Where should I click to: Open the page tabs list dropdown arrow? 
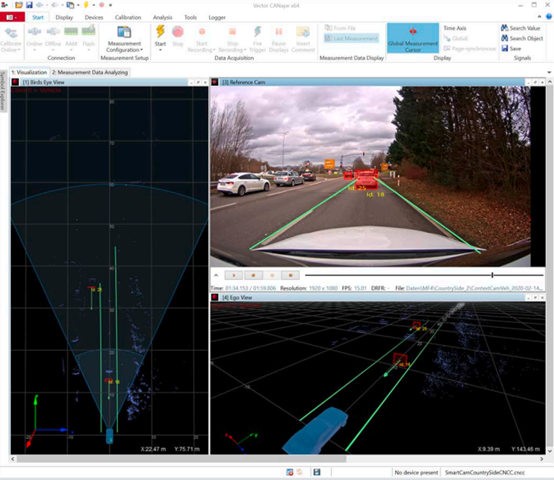click(x=549, y=72)
